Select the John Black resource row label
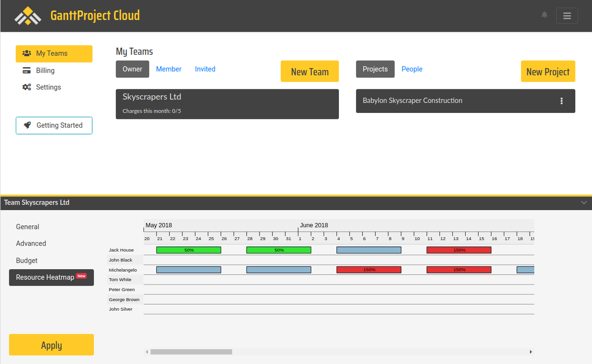This screenshot has width=592, height=364. tap(121, 260)
